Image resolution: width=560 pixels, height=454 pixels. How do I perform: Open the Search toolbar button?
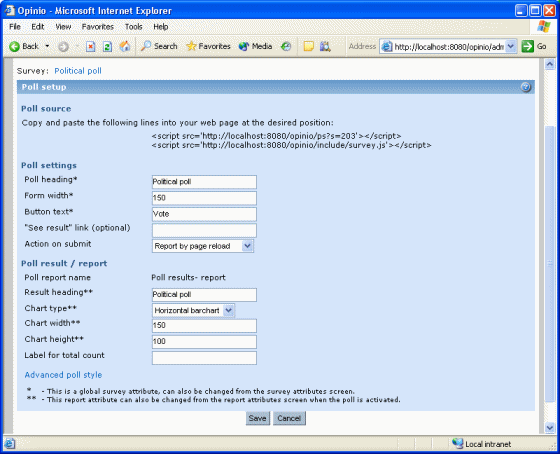click(159, 46)
